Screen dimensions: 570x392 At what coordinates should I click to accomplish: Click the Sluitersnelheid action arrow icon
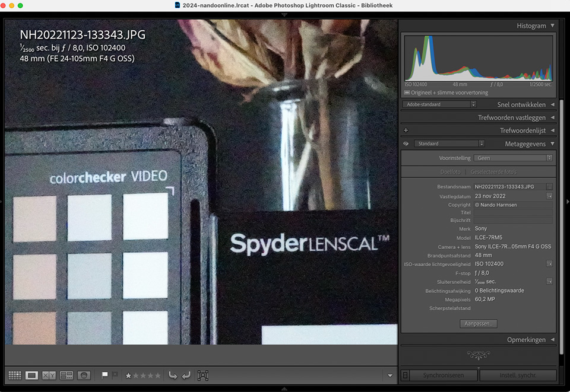pos(549,281)
